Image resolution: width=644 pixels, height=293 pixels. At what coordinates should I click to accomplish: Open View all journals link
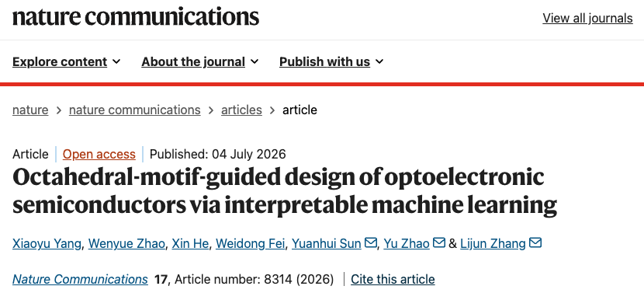click(x=587, y=18)
